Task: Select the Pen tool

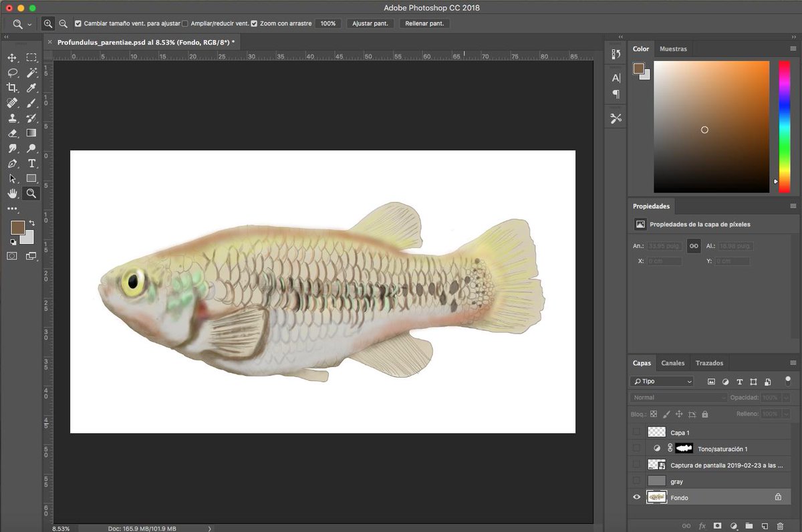Action: (x=12, y=164)
